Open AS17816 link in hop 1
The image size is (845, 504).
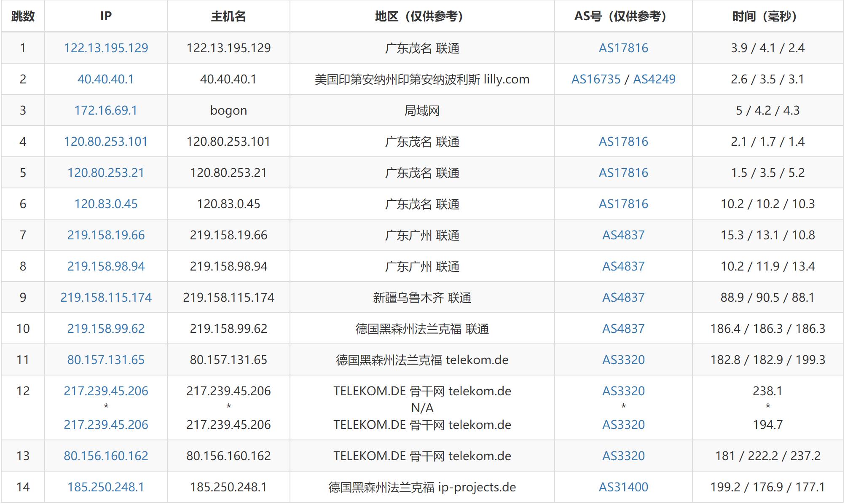pos(623,48)
